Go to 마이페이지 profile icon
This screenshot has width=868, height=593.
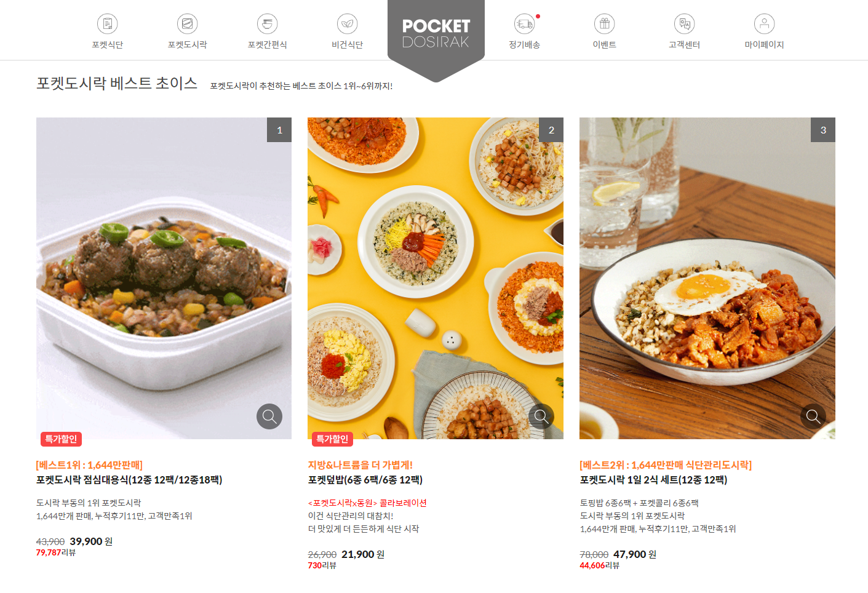tap(765, 24)
